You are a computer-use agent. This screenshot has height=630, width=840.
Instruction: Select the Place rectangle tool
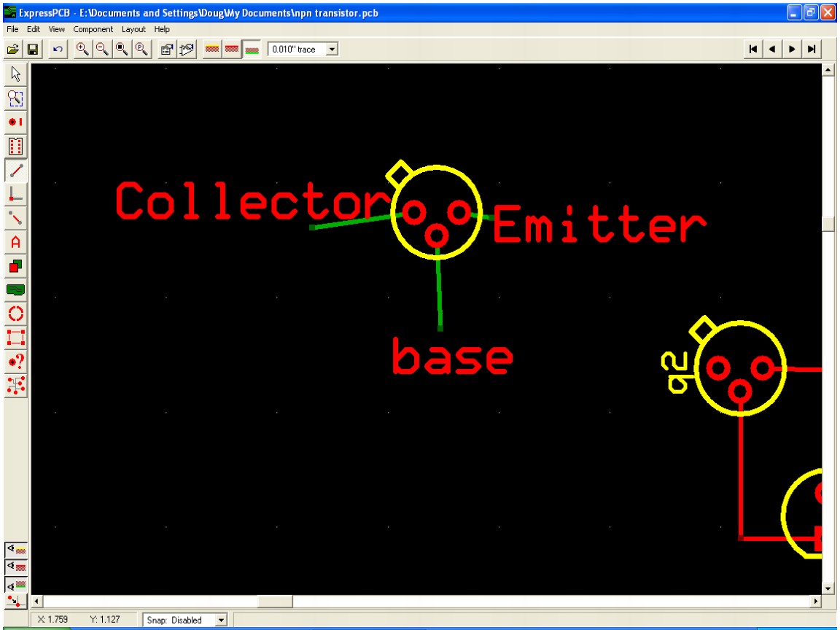click(x=16, y=265)
